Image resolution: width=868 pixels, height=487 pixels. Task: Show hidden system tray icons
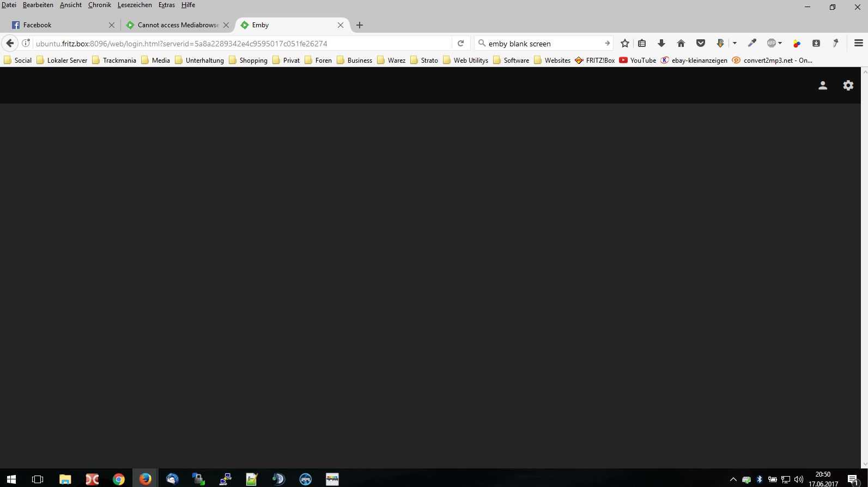(733, 479)
